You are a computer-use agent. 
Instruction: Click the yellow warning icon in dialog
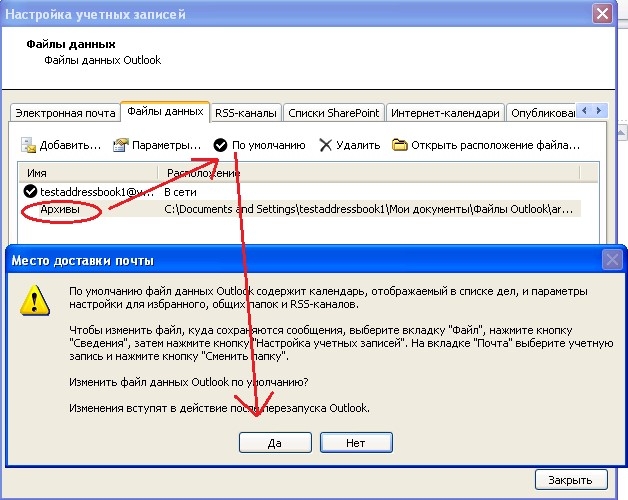pyautogui.click(x=35, y=300)
